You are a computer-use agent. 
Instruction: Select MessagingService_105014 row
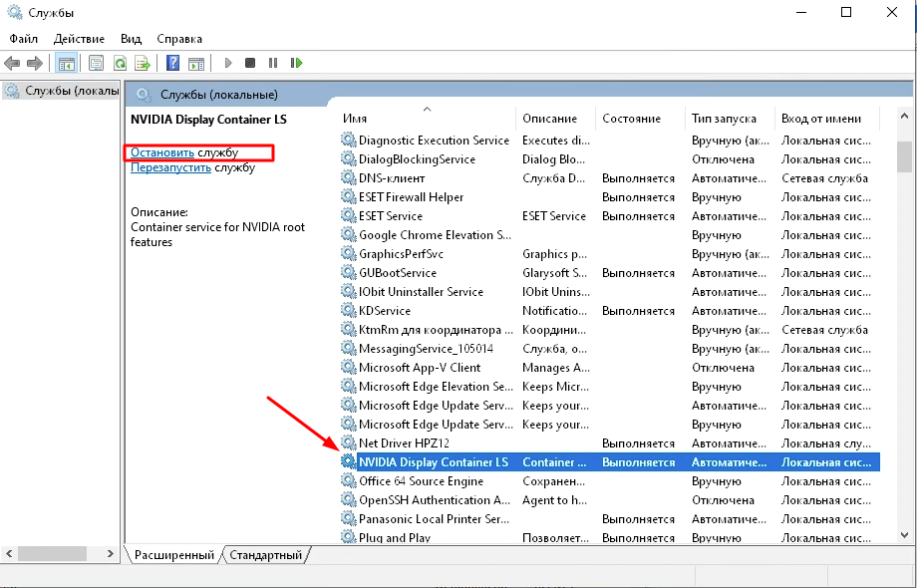click(610, 349)
